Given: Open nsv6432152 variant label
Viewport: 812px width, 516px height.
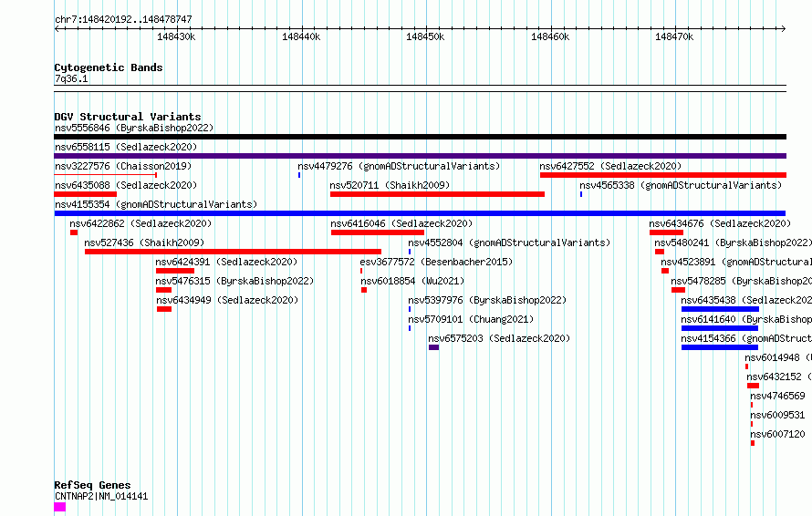Looking at the screenshot, I should (x=779, y=377).
